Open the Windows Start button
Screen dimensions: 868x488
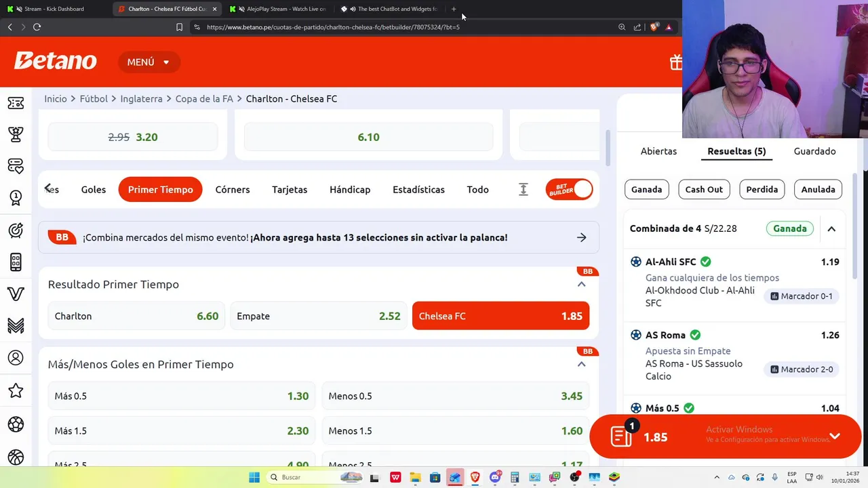tap(254, 477)
